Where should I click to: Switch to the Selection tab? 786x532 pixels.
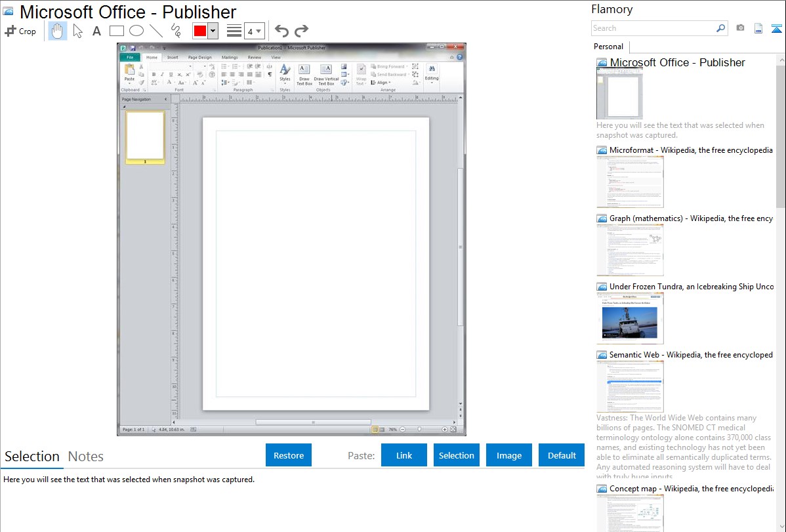(x=32, y=457)
